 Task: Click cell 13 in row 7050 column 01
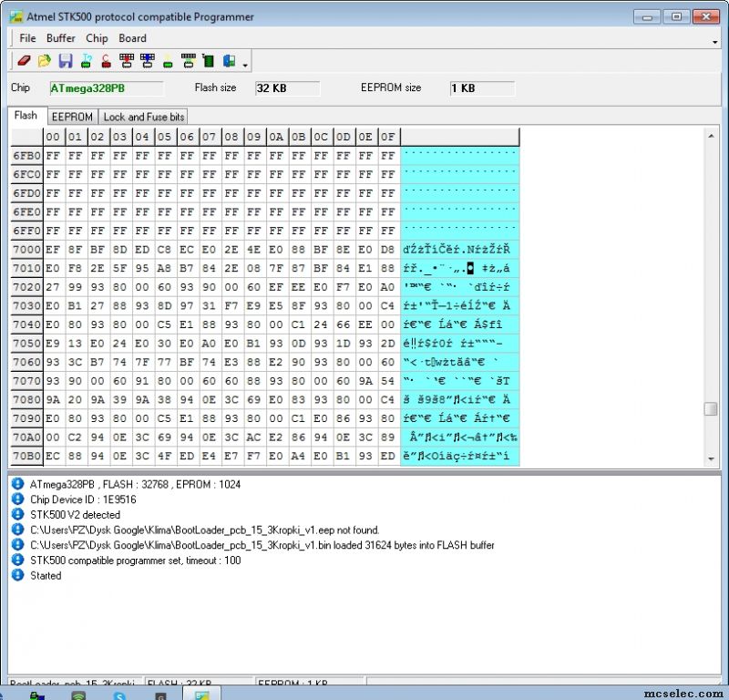pos(76,344)
